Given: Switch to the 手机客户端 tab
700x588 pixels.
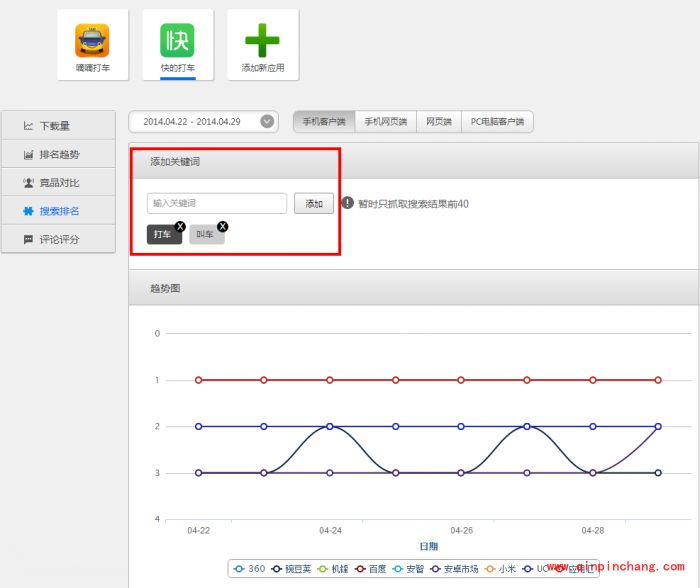Looking at the screenshot, I should (x=324, y=121).
